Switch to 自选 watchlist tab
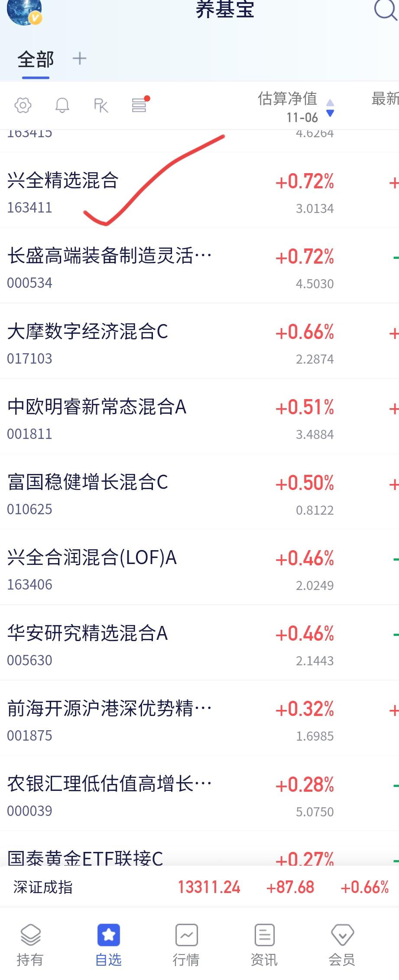The width and height of the screenshot is (399, 980). [108, 945]
